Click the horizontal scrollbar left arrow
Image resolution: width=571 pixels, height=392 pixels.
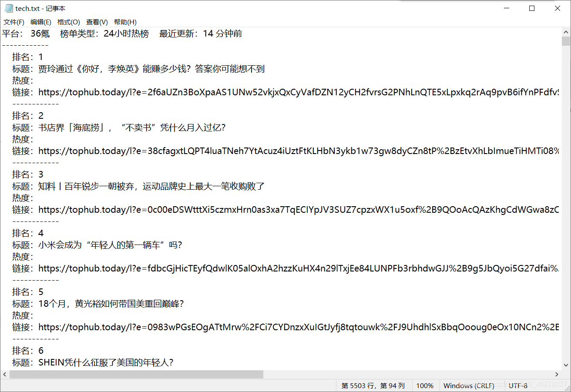[5, 374]
